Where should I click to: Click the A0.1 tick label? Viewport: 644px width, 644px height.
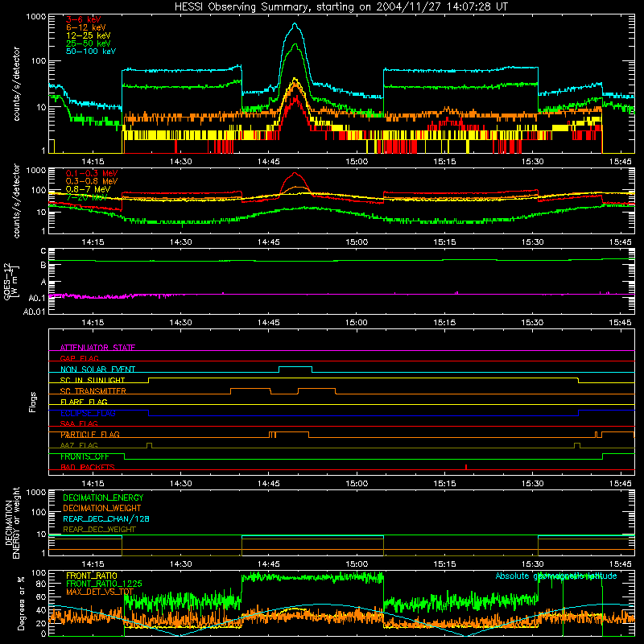[x=37, y=298]
